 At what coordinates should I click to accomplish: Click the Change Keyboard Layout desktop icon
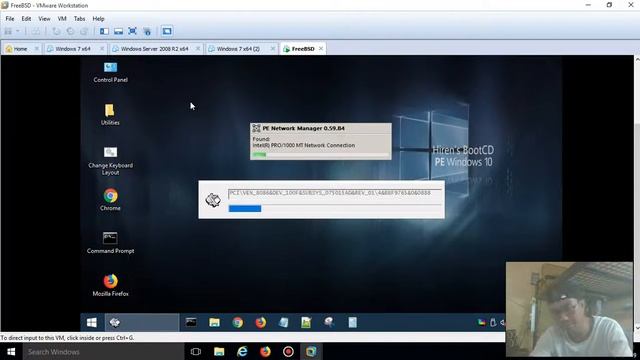click(x=110, y=161)
